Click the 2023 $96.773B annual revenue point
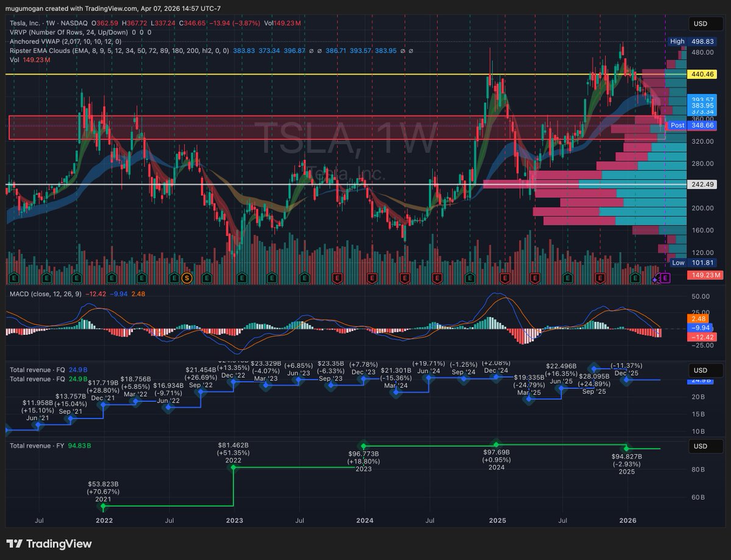 coord(364,446)
